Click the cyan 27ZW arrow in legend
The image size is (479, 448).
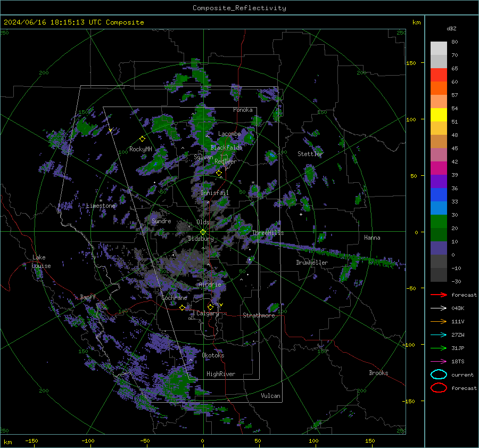coord(439,335)
